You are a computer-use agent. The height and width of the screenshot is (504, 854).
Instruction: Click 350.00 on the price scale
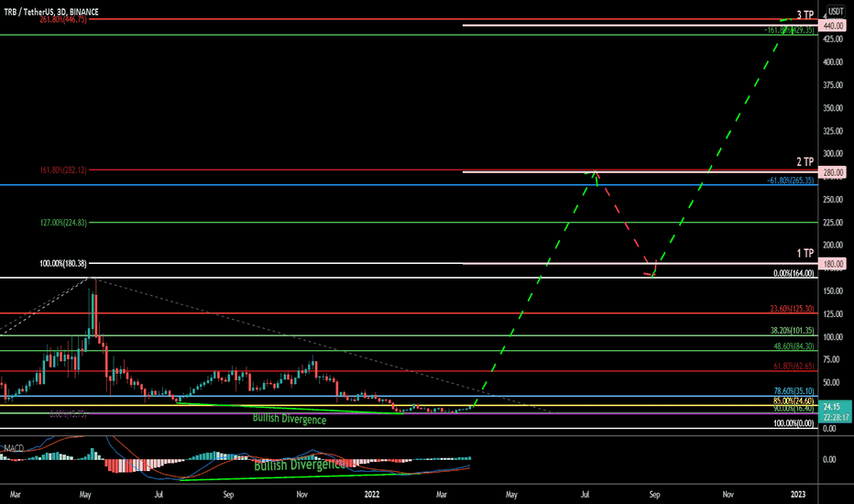click(x=833, y=108)
